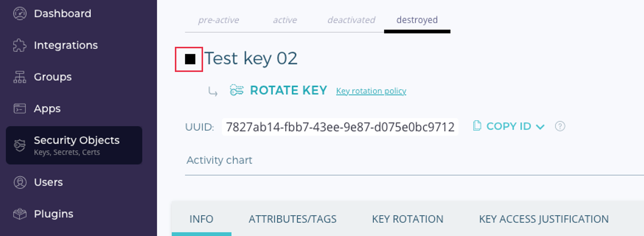This screenshot has width=644, height=236.
Task: Click the Security Objects shield icon
Action: click(20, 145)
